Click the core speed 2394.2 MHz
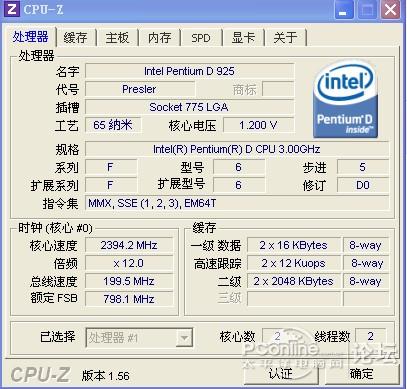The height and width of the screenshot is (389, 407). click(x=129, y=245)
